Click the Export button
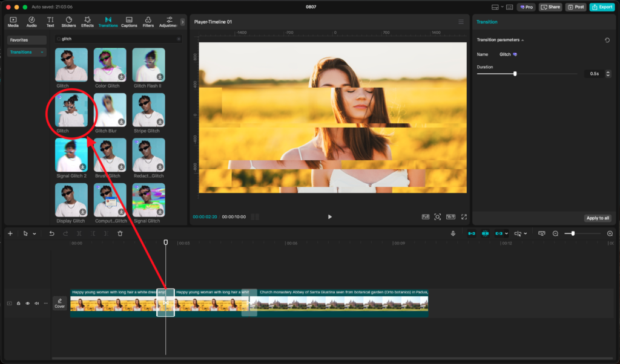 602,7
